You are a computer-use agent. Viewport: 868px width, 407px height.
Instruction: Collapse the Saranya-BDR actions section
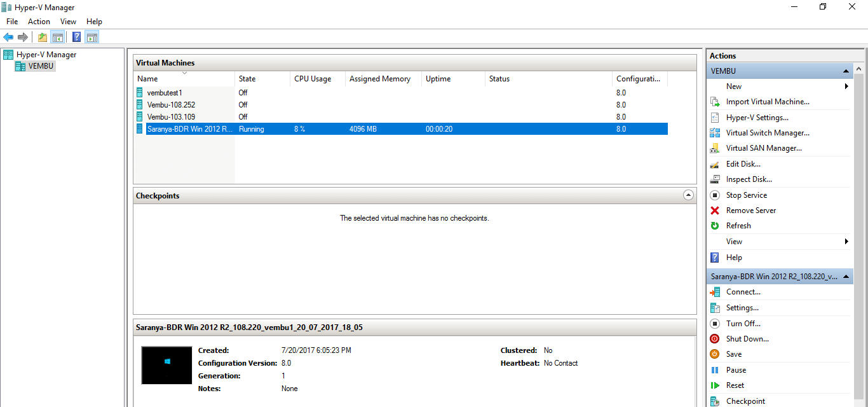pos(846,277)
